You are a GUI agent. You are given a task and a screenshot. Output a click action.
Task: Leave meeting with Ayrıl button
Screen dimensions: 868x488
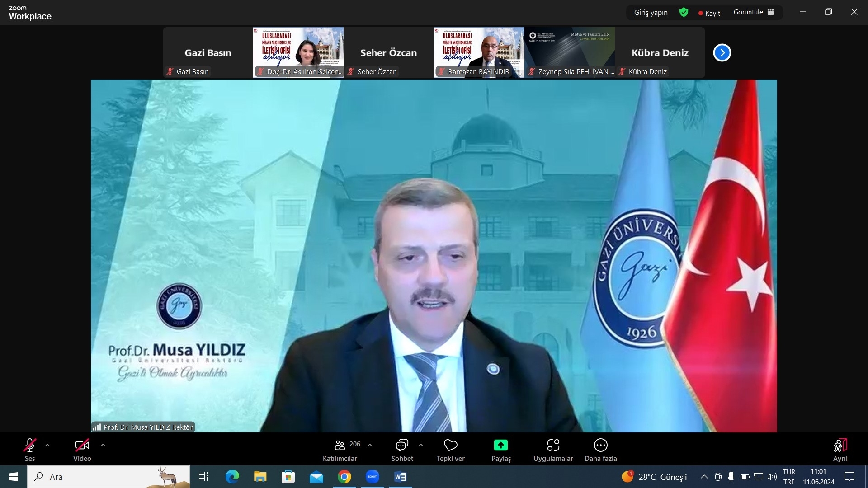point(840,450)
